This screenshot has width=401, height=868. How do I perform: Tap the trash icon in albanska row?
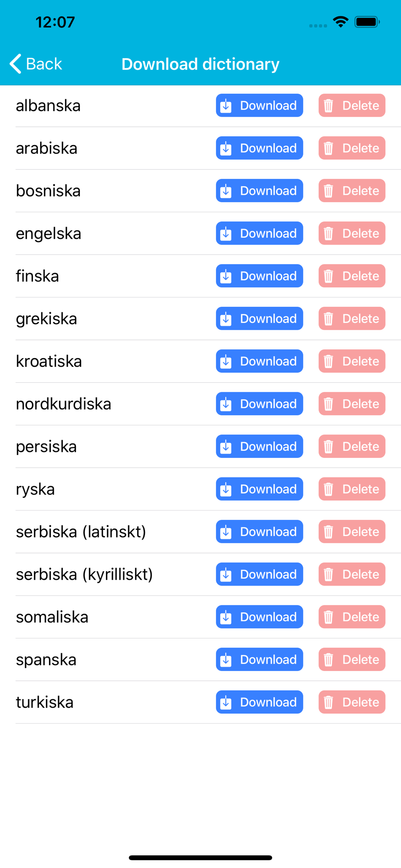[329, 106]
